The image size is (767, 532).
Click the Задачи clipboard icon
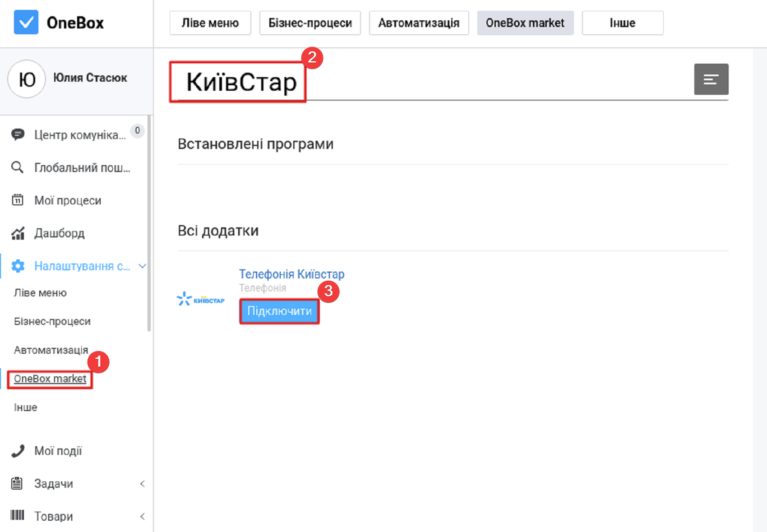(18, 483)
